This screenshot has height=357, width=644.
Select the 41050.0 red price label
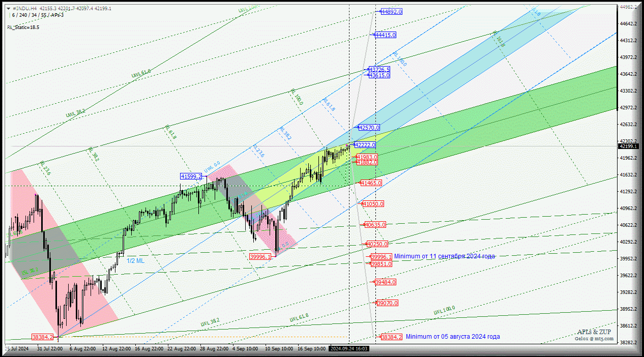tap(373, 204)
